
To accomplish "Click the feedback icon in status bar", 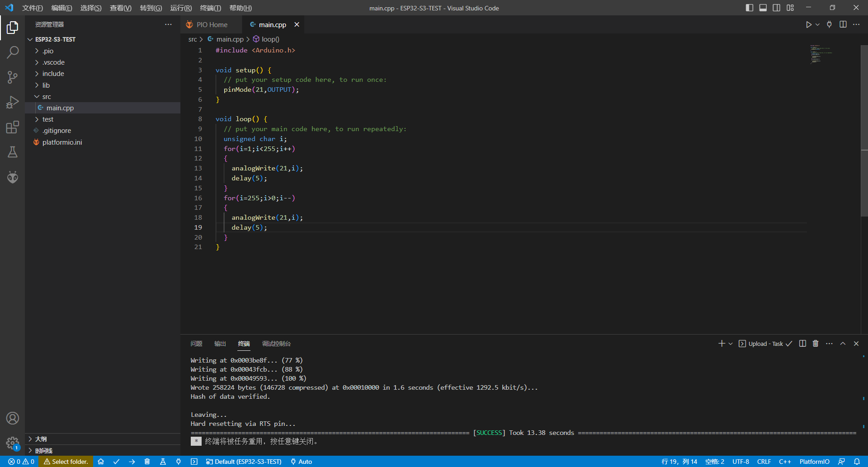I will (x=841, y=462).
